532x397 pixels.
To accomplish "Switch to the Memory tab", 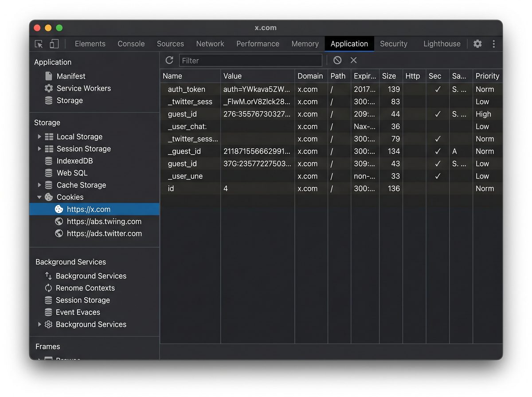I will click(x=305, y=44).
